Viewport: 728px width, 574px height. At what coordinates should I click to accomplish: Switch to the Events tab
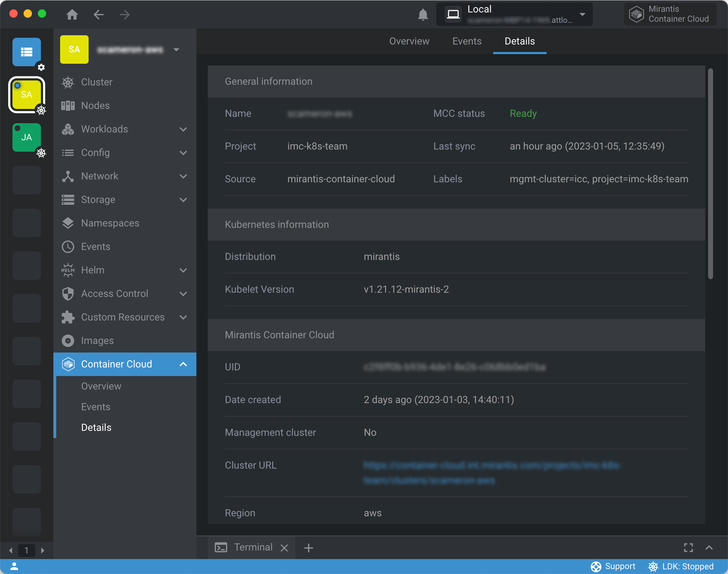[x=467, y=41]
